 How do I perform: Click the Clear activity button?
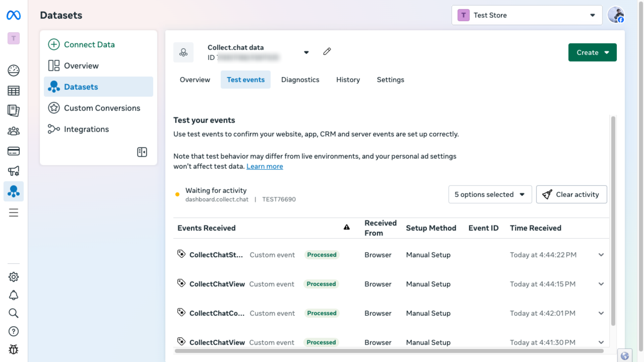pyautogui.click(x=571, y=194)
